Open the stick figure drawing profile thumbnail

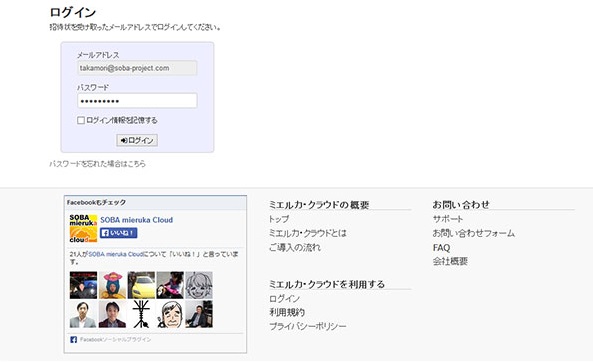point(141,314)
